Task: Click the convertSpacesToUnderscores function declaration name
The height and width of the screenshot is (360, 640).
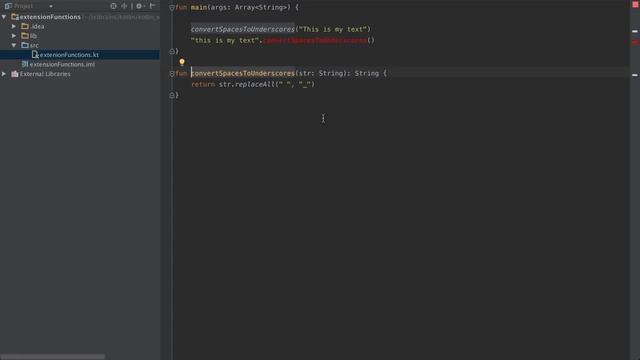Action: pos(242,73)
